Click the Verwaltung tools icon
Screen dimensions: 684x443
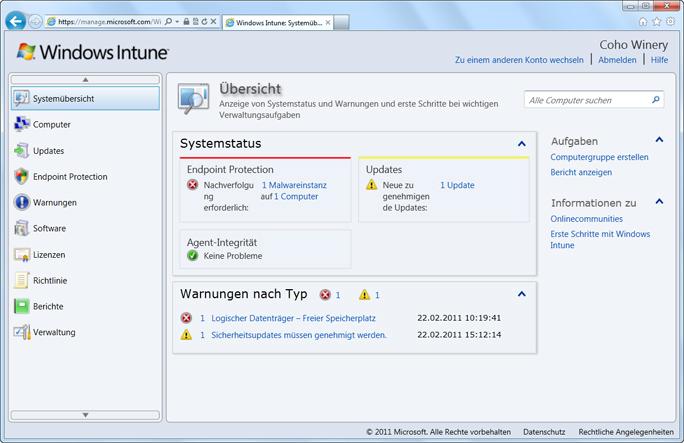click(x=21, y=332)
